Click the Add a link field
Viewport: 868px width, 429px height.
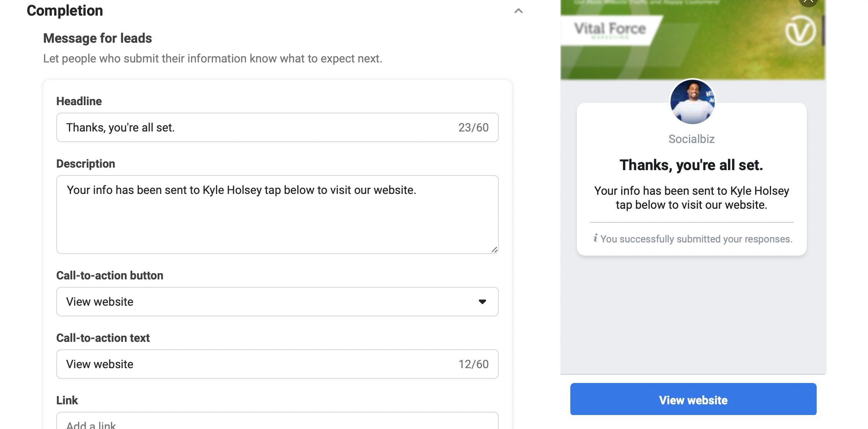pyautogui.click(x=277, y=421)
